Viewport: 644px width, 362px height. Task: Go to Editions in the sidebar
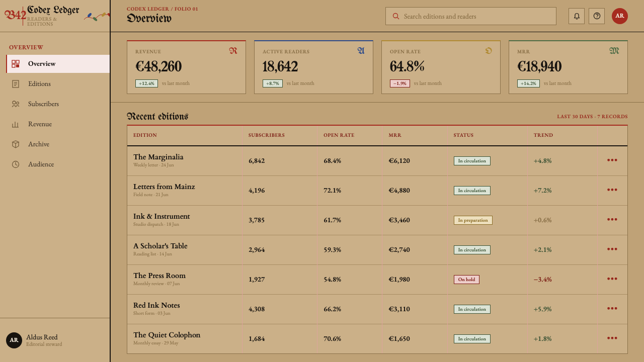(58, 84)
